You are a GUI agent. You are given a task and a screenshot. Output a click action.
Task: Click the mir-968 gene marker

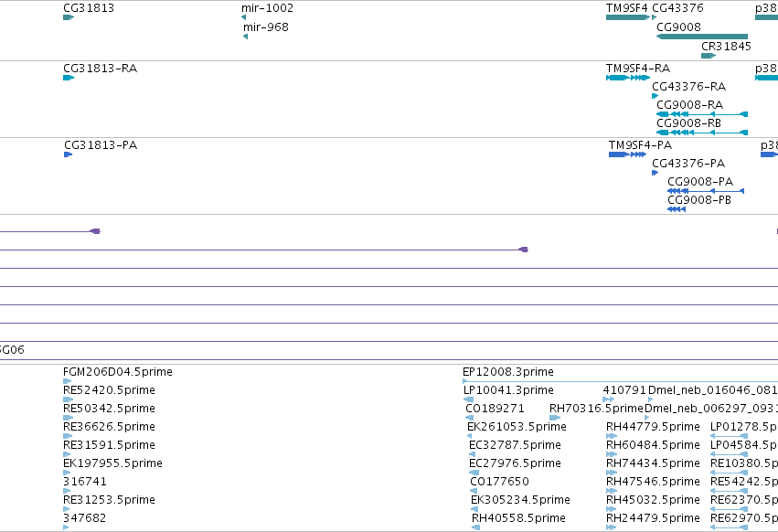pyautogui.click(x=245, y=37)
